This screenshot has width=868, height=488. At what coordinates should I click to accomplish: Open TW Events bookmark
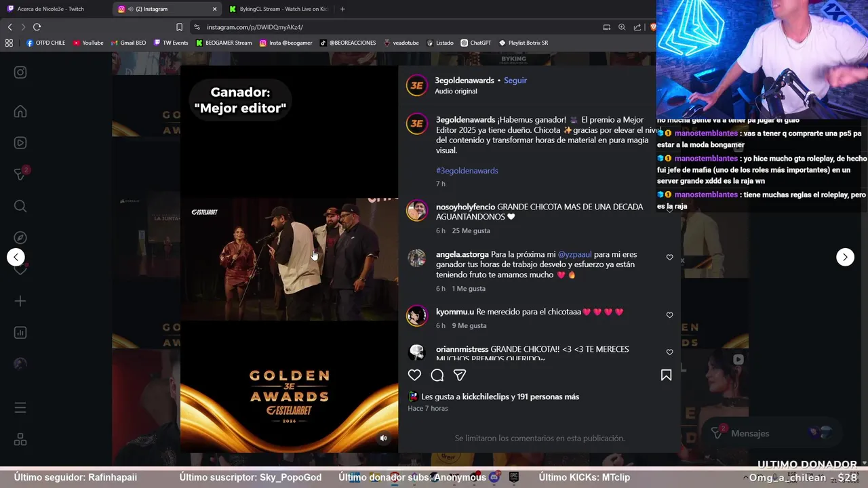(171, 43)
